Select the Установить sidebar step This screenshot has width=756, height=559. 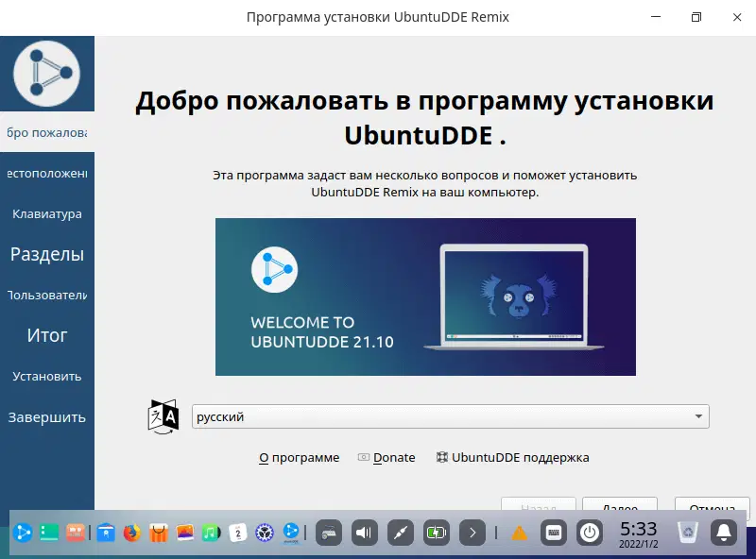(47, 376)
